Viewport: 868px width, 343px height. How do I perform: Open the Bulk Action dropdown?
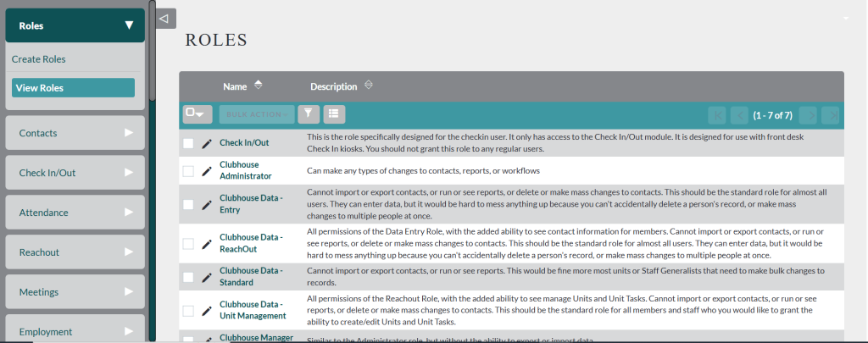[x=256, y=113]
